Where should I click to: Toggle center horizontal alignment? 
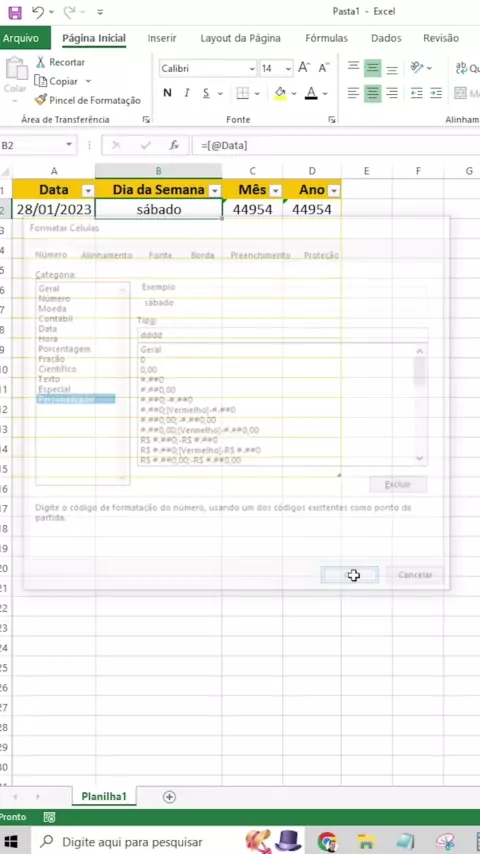pos(373,93)
